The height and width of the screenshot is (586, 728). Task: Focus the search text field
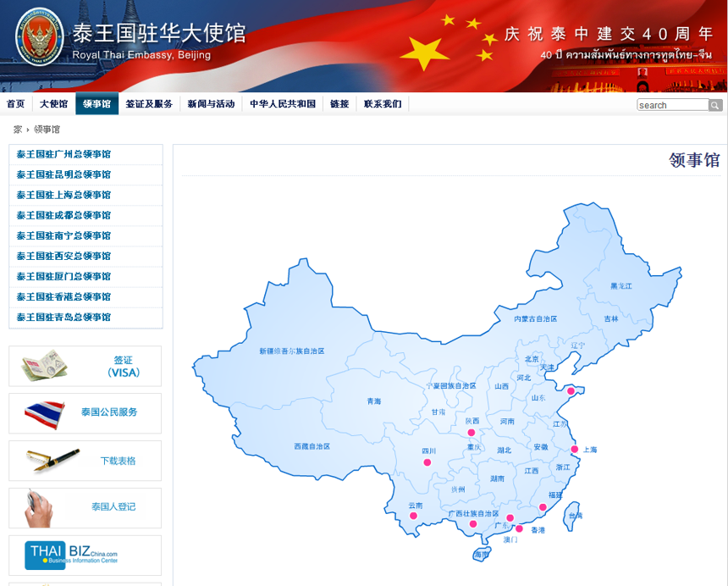point(672,105)
